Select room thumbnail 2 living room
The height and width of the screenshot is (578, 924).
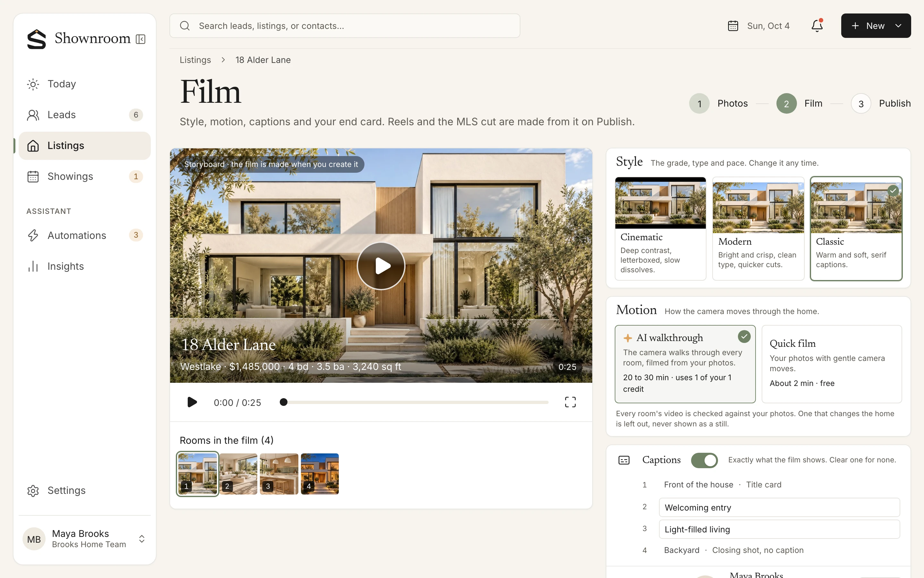[238, 474]
